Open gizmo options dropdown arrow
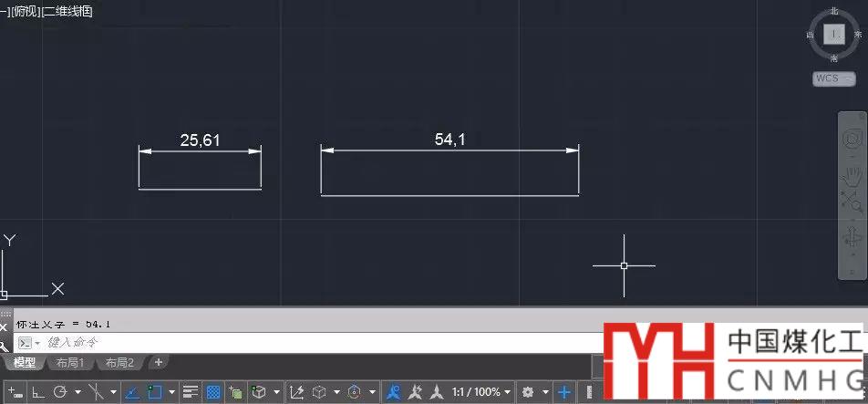 click(372, 392)
